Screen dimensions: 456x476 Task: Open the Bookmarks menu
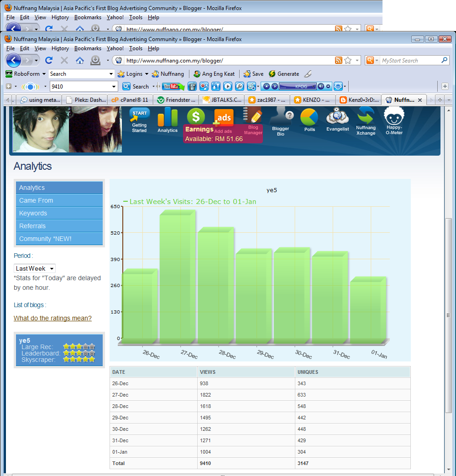click(88, 48)
